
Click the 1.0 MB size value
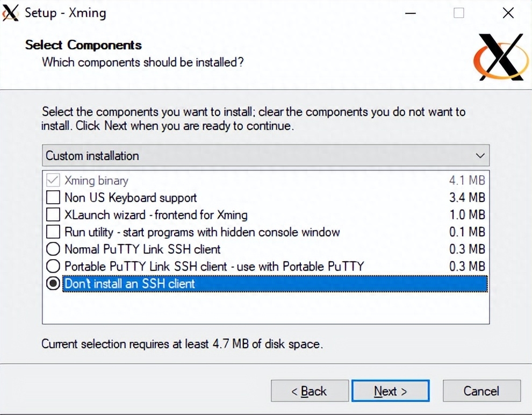click(x=467, y=215)
